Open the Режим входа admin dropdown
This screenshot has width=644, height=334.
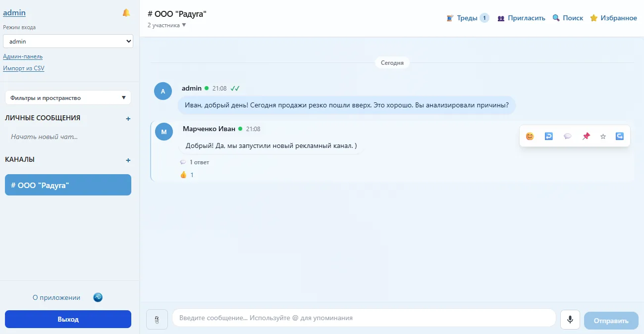pyautogui.click(x=68, y=41)
